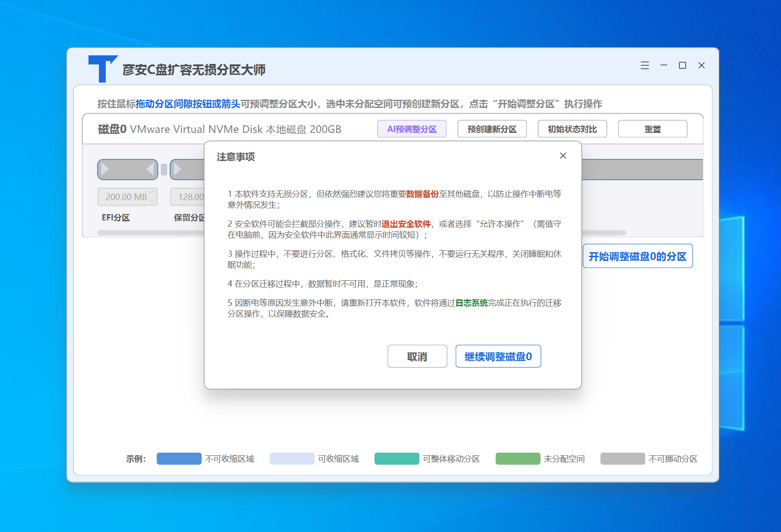The width and height of the screenshot is (781, 532).
Task: Click the reserved partition left arrow handle
Action: point(177,170)
